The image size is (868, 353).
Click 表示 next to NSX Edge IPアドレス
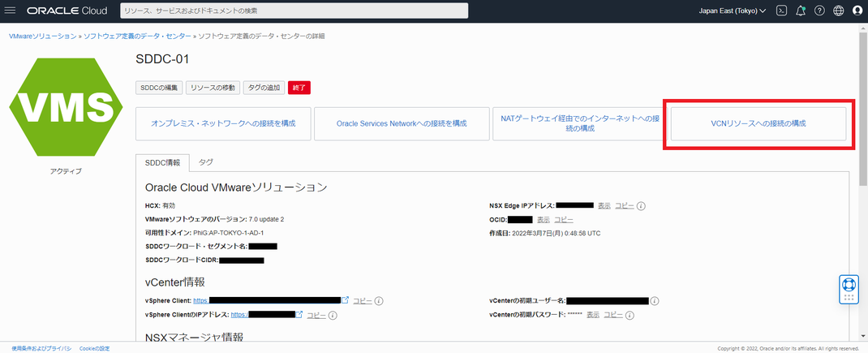click(604, 205)
